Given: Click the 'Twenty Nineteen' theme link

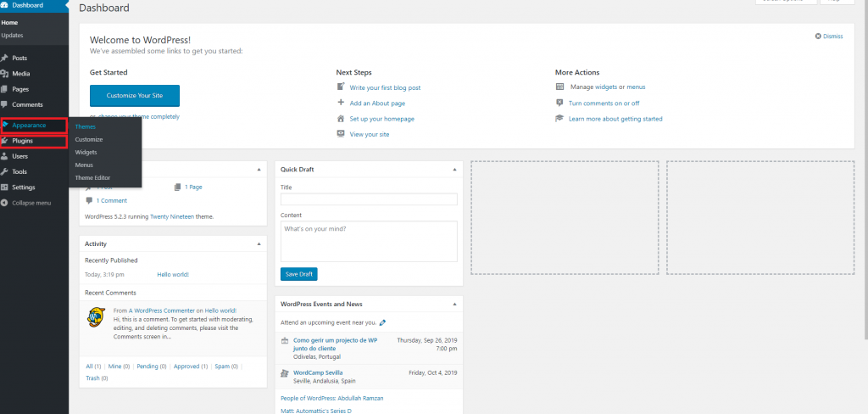Looking at the screenshot, I should tap(171, 216).
